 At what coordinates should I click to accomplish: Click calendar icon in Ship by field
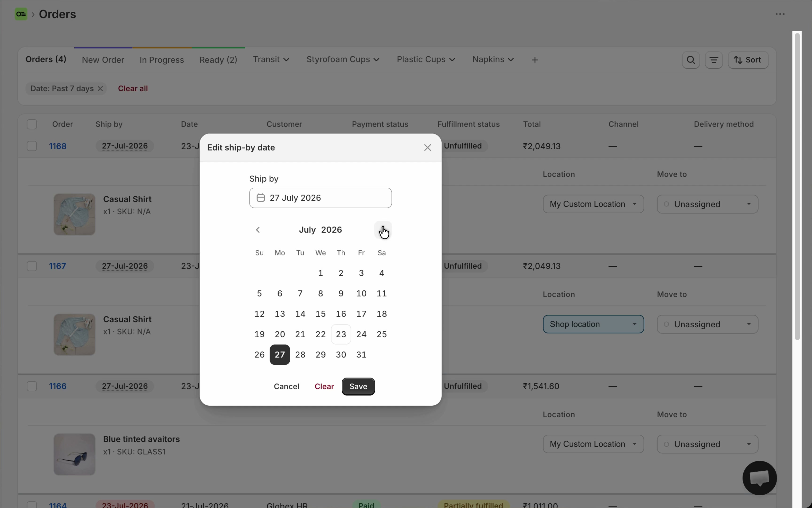(261, 198)
